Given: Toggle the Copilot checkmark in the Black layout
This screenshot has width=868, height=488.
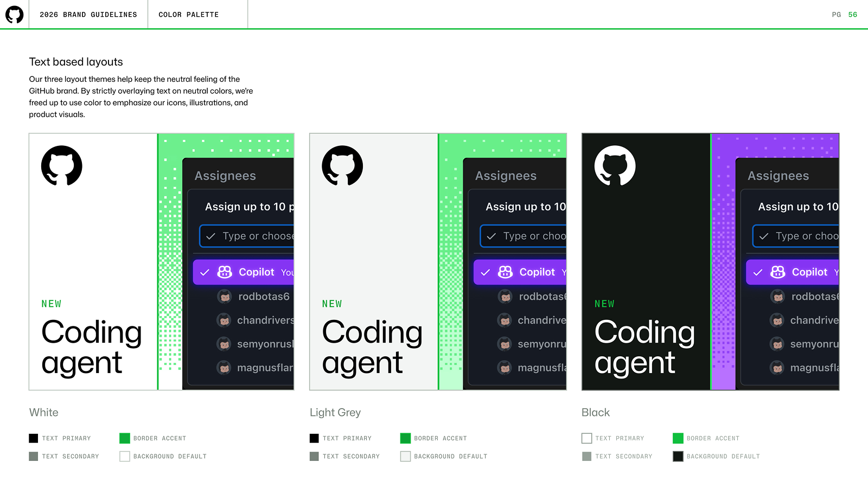Looking at the screenshot, I should click(x=758, y=272).
